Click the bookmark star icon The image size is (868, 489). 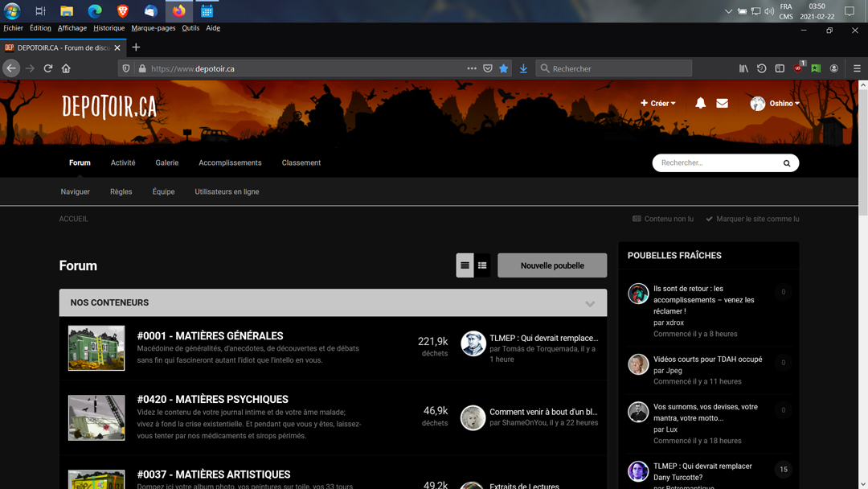point(503,68)
